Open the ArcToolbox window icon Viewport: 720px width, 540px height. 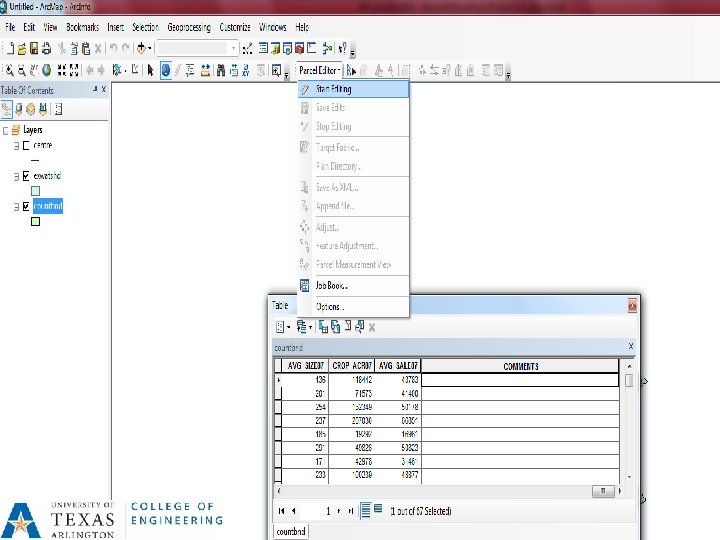click(x=299, y=48)
